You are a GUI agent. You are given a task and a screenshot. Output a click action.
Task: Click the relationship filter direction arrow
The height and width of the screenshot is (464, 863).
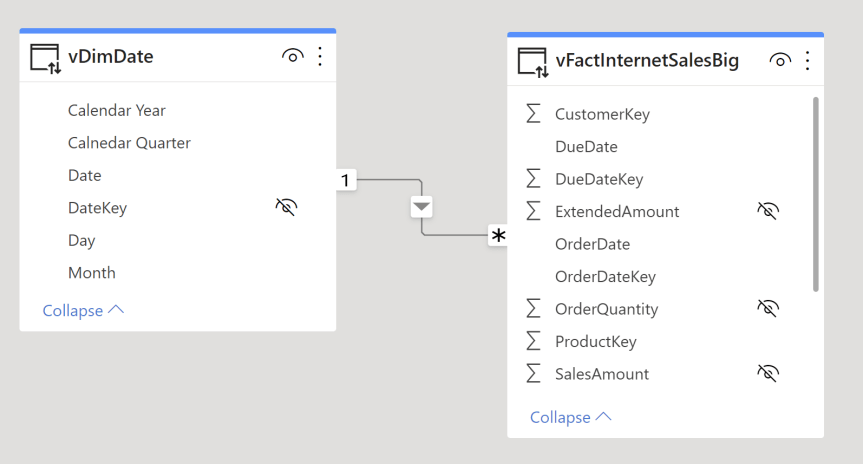pyautogui.click(x=422, y=207)
